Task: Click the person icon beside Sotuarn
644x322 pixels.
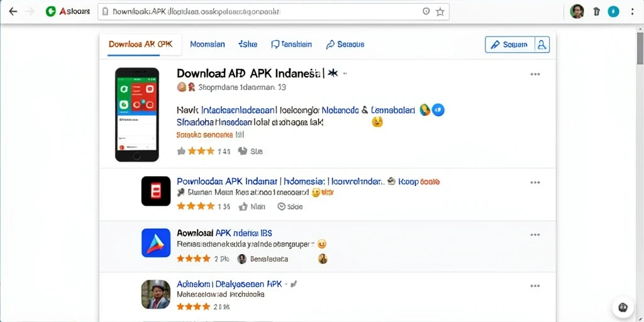Action: [x=542, y=45]
